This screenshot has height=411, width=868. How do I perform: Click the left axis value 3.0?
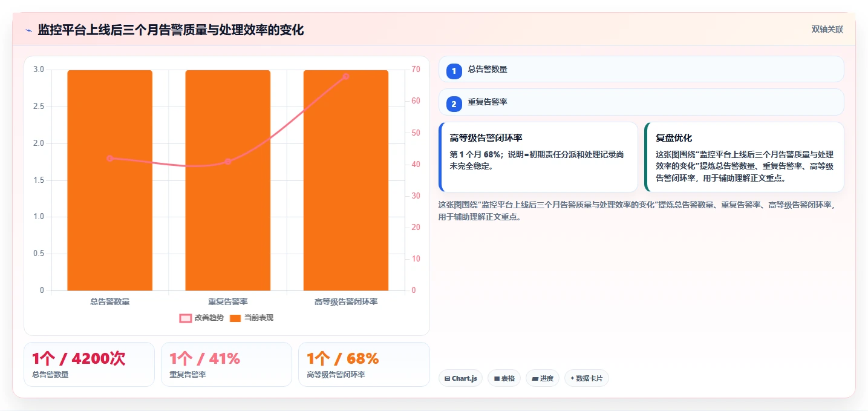(x=39, y=70)
